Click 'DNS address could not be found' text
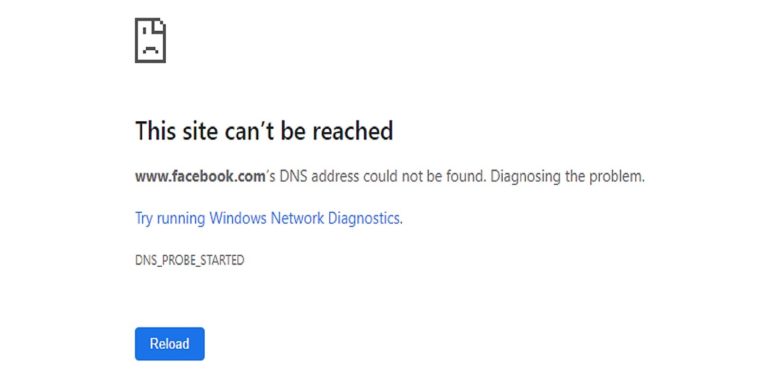Viewport: 758px width, 379px height. [380, 176]
